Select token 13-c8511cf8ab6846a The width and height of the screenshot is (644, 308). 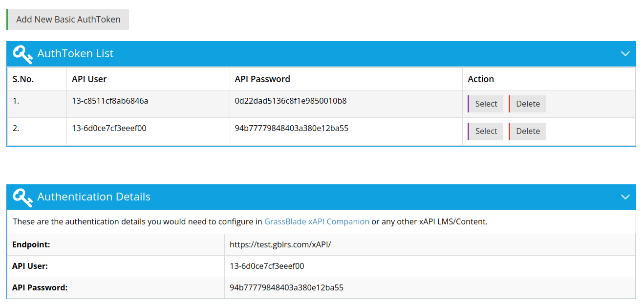(486, 104)
